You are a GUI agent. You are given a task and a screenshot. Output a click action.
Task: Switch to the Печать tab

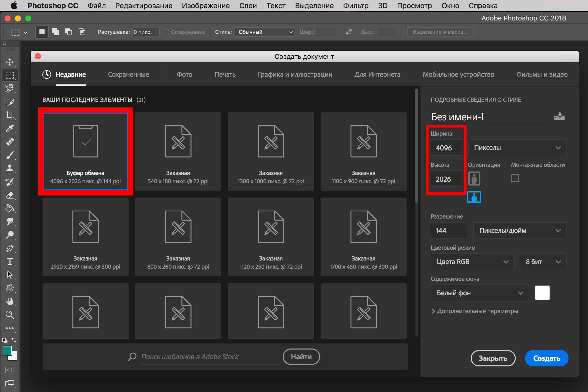pos(225,74)
